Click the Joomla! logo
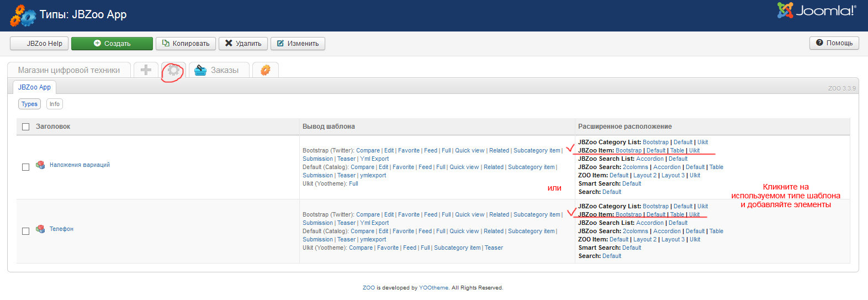Screen dimensions: 868x300 click(x=816, y=10)
